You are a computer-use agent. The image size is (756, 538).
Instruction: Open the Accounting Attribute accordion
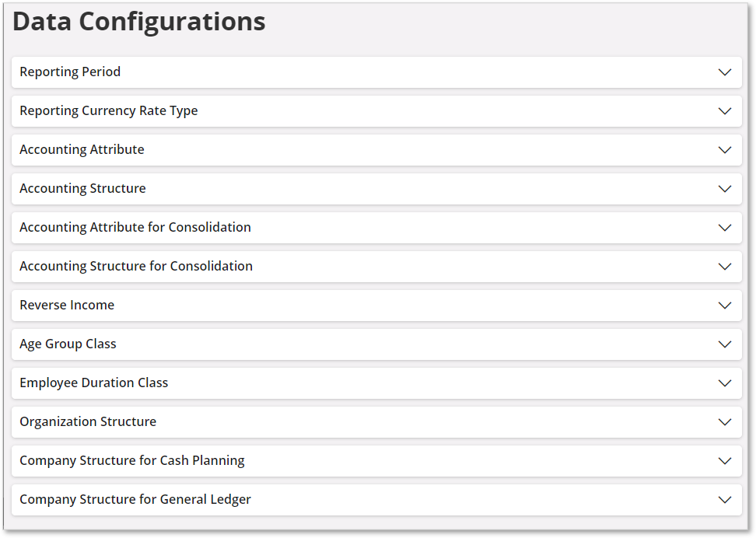pos(376,149)
